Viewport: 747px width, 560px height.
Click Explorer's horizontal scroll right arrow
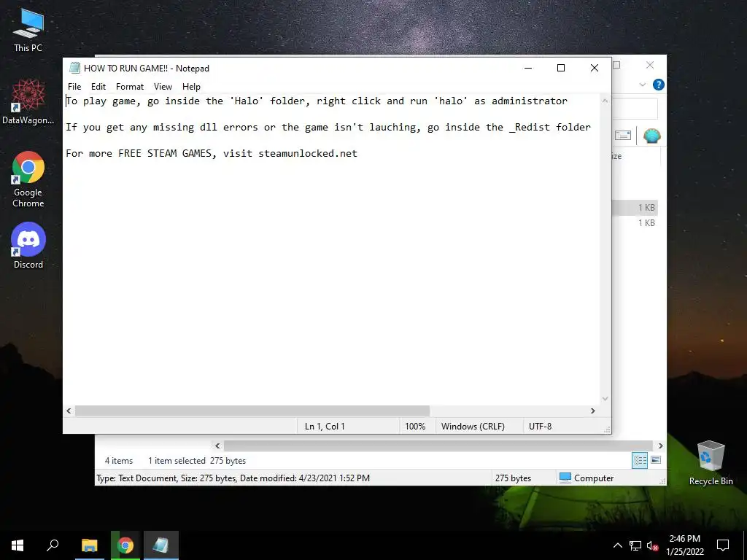pyautogui.click(x=661, y=446)
